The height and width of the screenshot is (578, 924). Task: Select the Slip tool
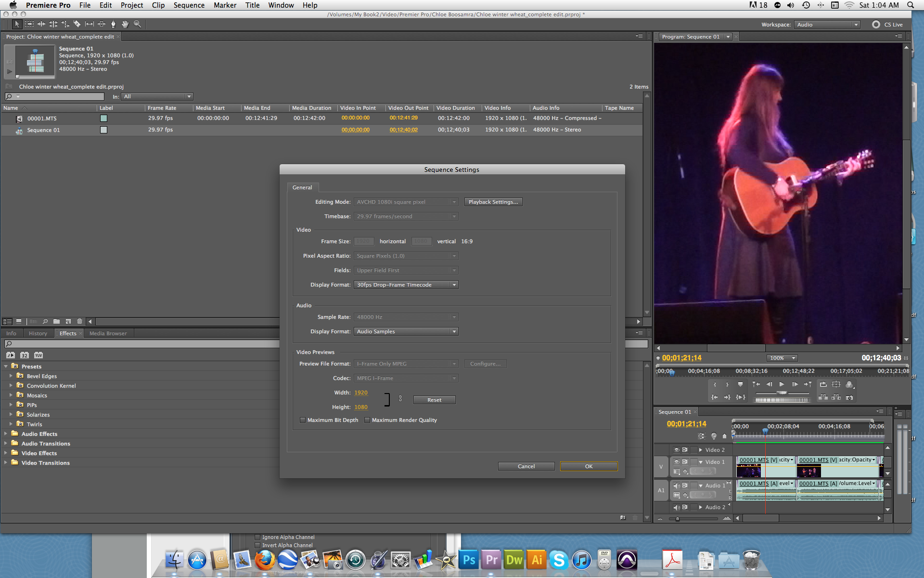(90, 24)
